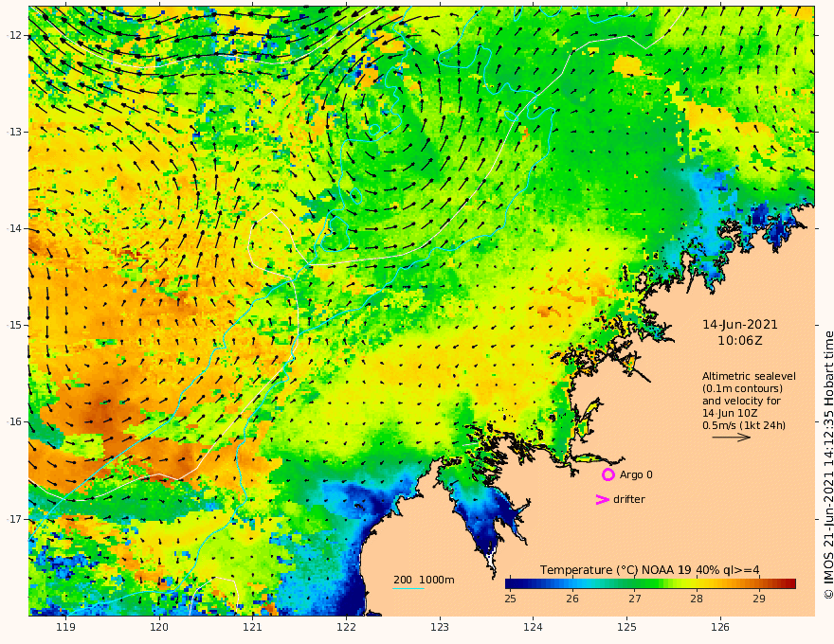Click the 27 tick on temperature scale
Viewport: 834px width, 644px height.
click(x=635, y=599)
